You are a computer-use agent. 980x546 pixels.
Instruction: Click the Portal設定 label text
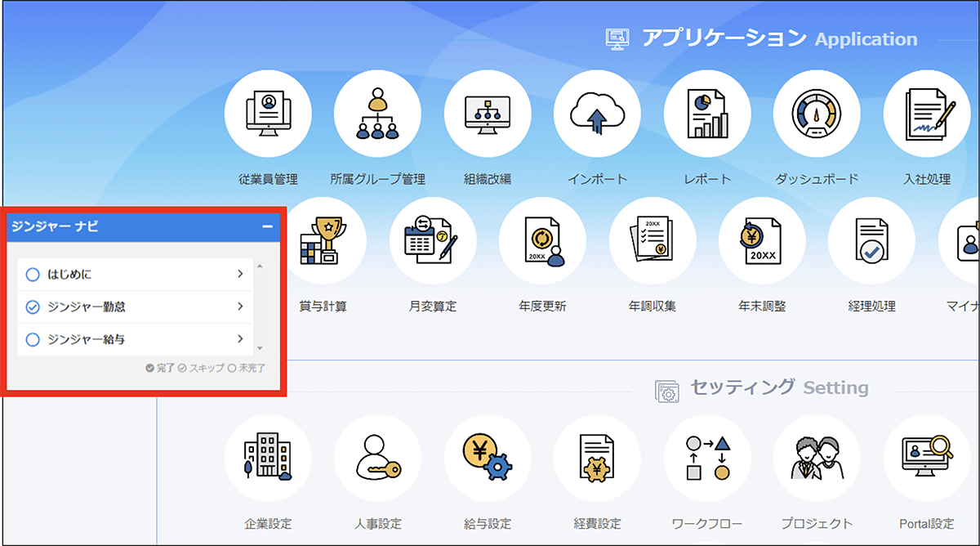[x=927, y=524]
